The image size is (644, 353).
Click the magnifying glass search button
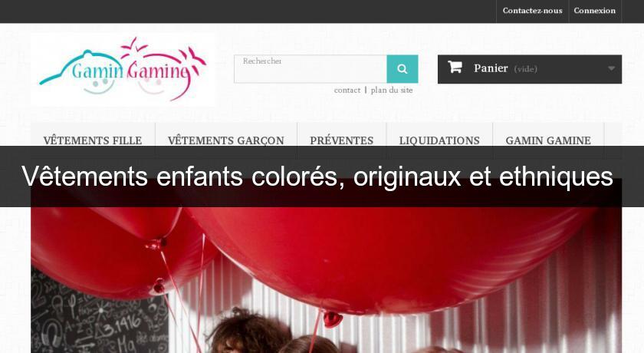402,69
